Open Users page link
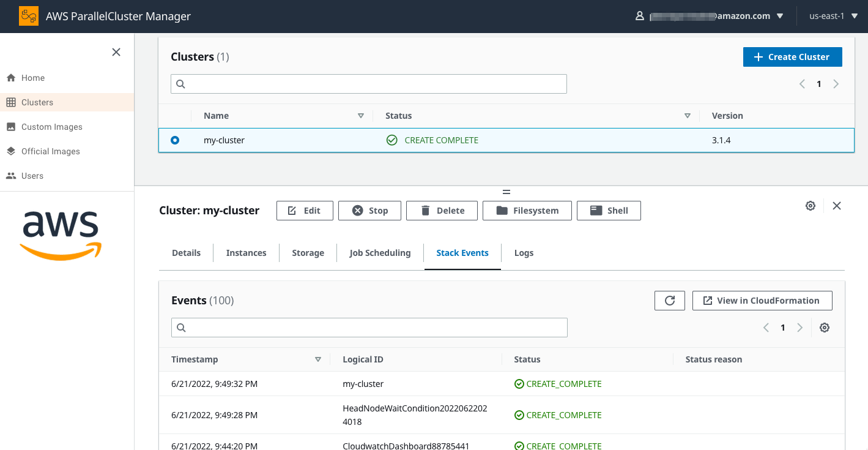 point(32,176)
